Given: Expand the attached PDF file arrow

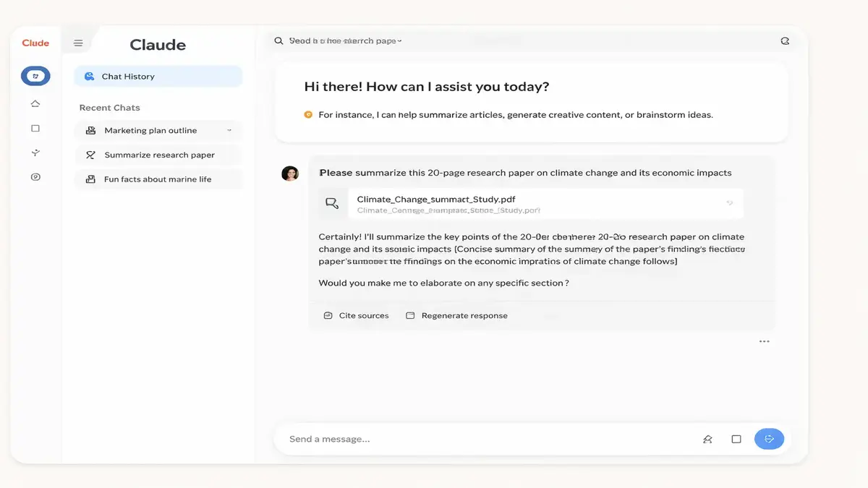Looking at the screenshot, I should click(730, 203).
